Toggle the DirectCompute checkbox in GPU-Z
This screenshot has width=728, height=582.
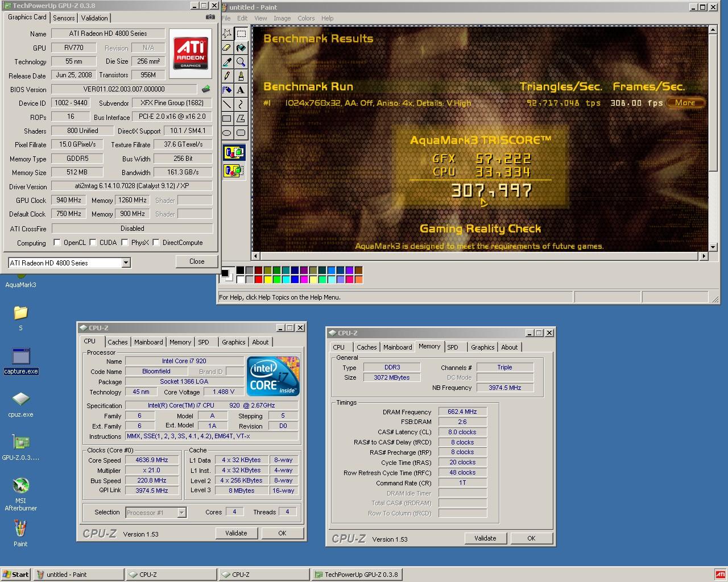156,243
